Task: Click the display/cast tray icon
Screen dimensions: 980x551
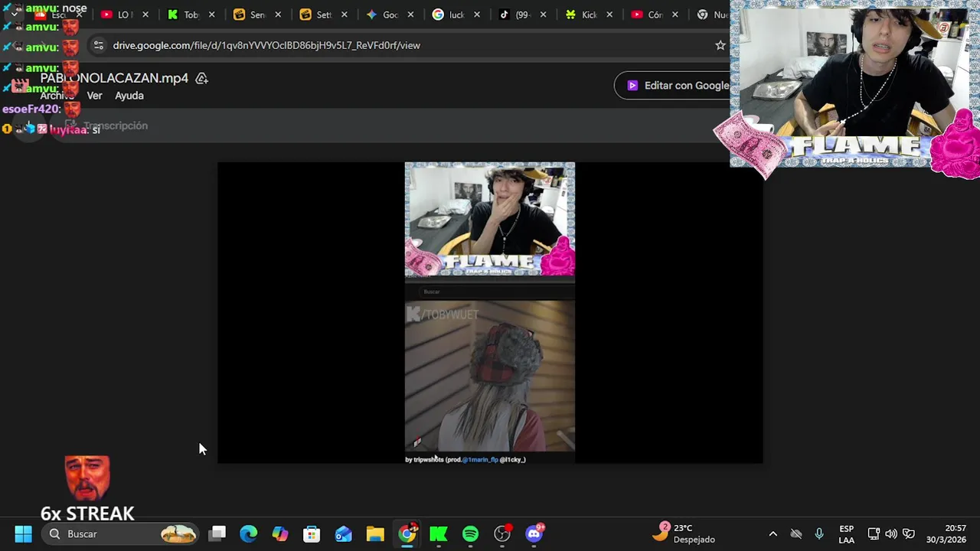Action: coord(874,533)
